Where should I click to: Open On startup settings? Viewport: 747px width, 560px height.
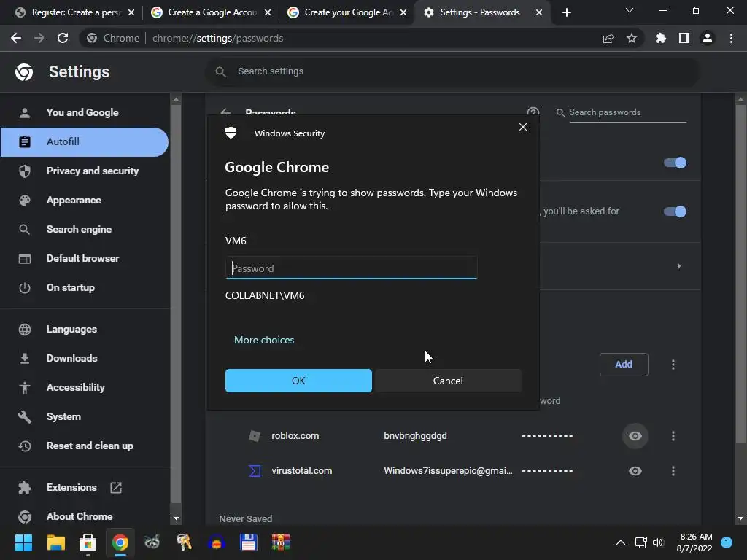point(85,287)
